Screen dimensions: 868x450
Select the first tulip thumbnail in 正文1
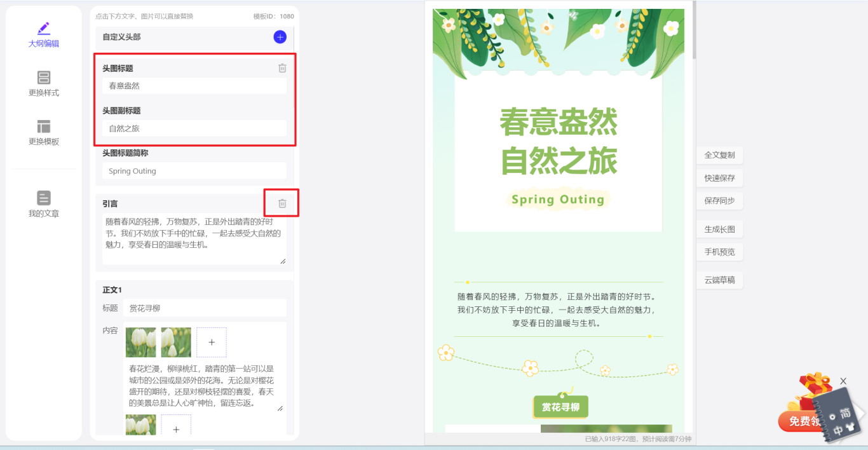tap(140, 343)
